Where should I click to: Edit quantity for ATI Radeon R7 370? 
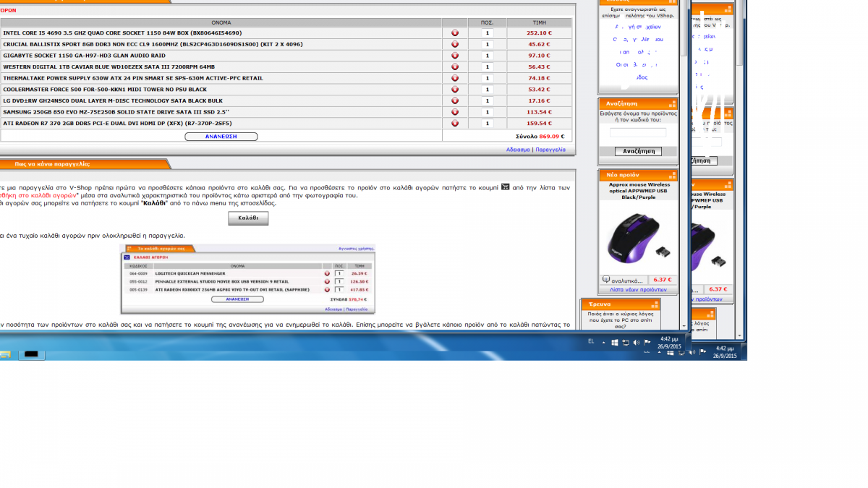[487, 123]
